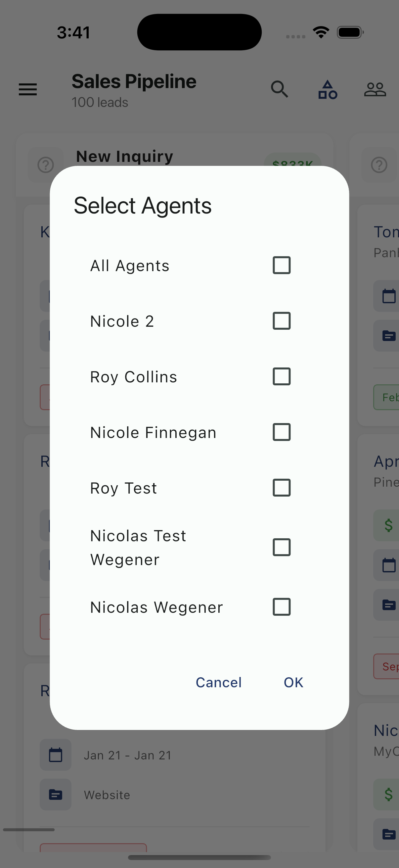
Task: Select the Nicole 2 checkbox
Action: pyautogui.click(x=282, y=321)
